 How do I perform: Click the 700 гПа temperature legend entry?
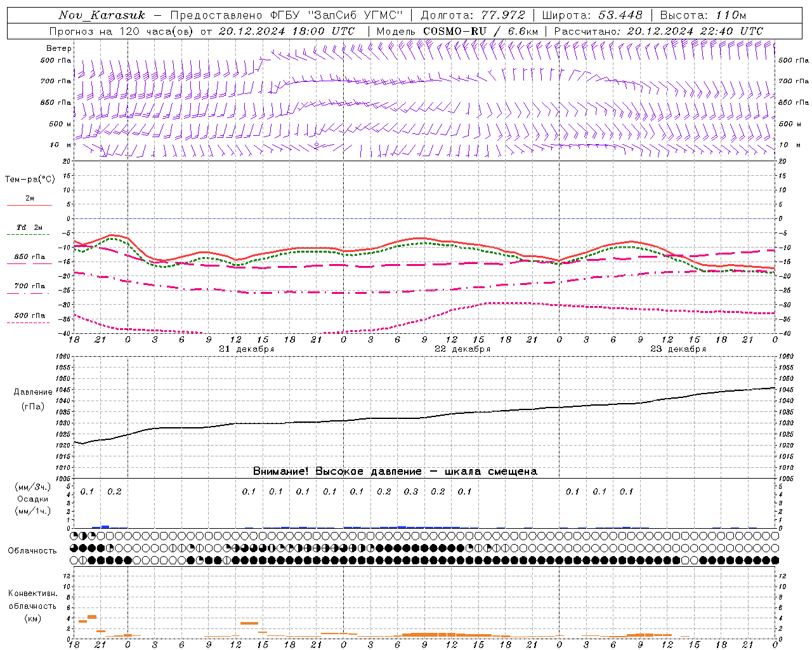click(30, 286)
